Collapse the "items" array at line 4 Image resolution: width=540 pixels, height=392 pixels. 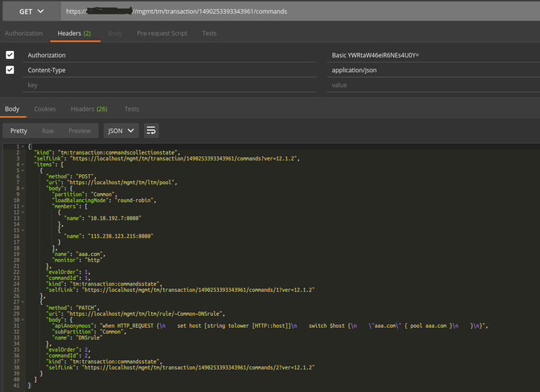click(23, 165)
